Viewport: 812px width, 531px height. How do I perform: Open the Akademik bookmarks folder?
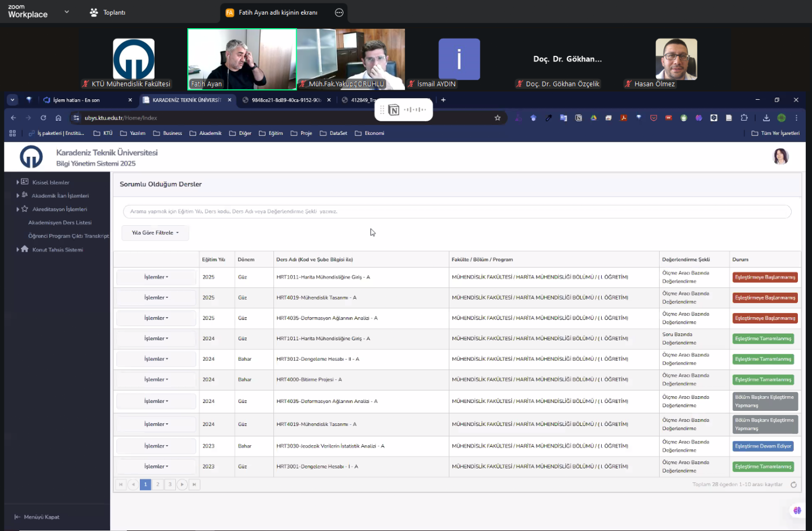pos(206,134)
